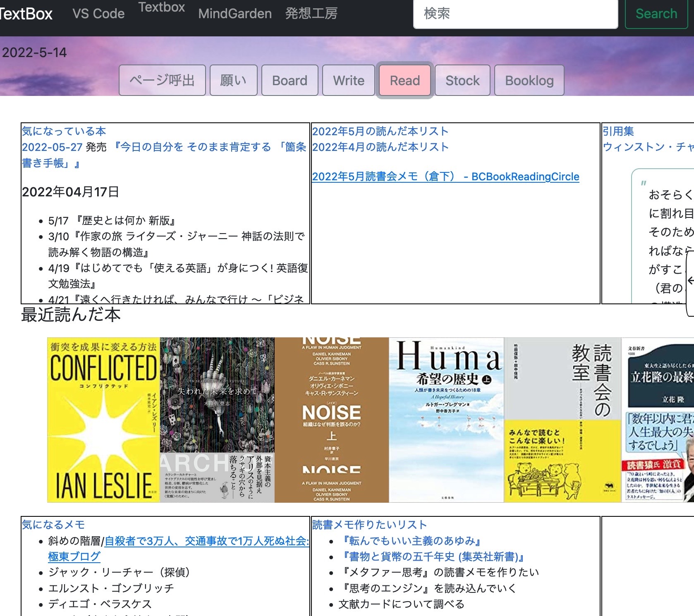Switch to the Booklog tab

529,80
